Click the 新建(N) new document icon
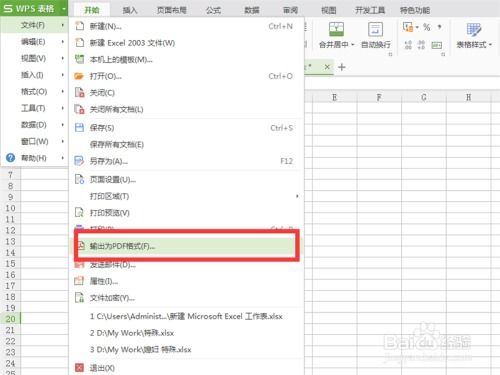The image size is (500, 375). point(79,26)
